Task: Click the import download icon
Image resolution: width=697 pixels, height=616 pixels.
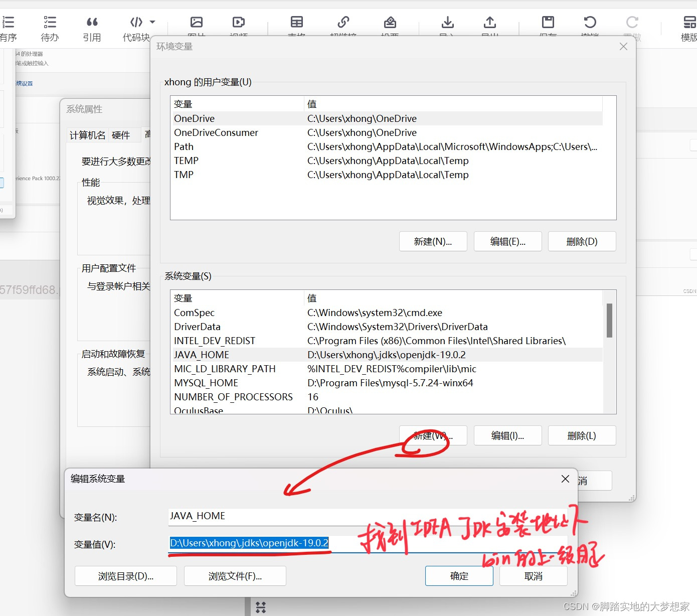Action: (x=448, y=22)
